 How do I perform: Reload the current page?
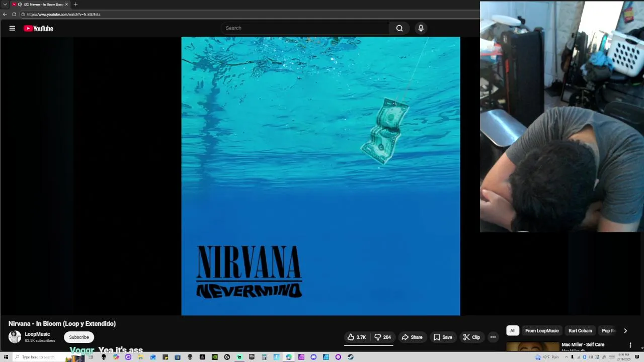pos(14,14)
